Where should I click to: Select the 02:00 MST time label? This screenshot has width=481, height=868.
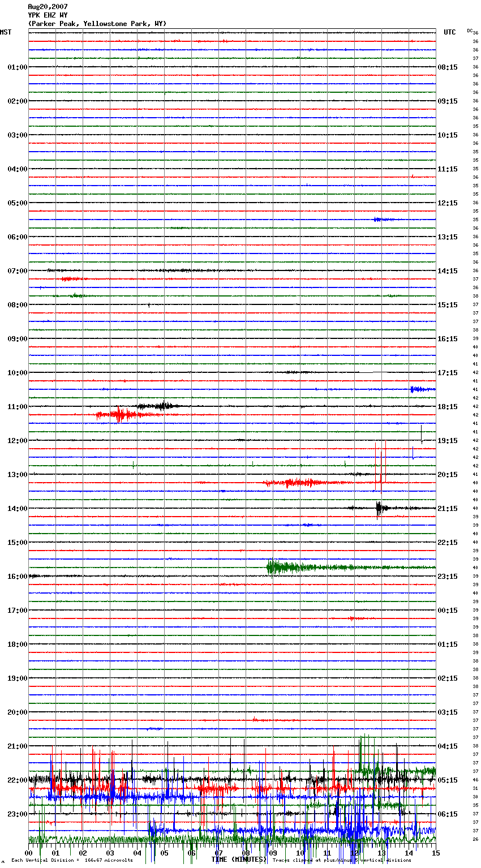pos(18,101)
